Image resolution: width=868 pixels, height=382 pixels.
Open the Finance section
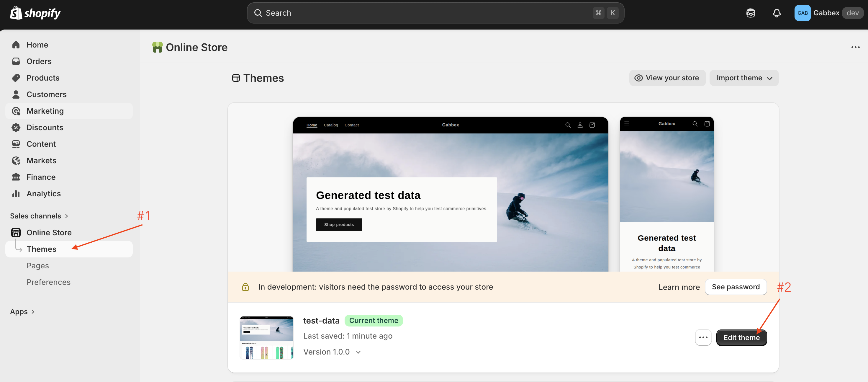[x=41, y=177]
